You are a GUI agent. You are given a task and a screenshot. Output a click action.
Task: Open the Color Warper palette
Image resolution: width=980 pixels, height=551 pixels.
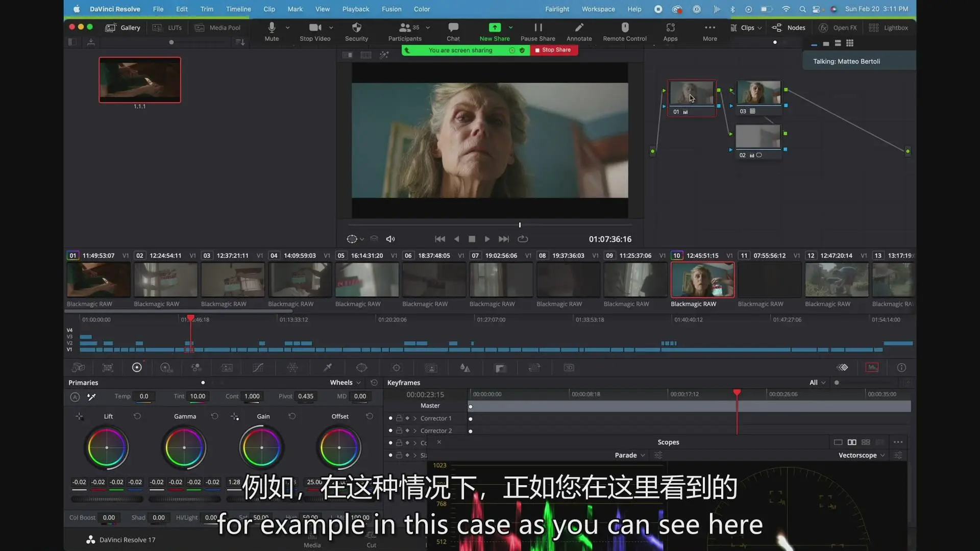(292, 367)
